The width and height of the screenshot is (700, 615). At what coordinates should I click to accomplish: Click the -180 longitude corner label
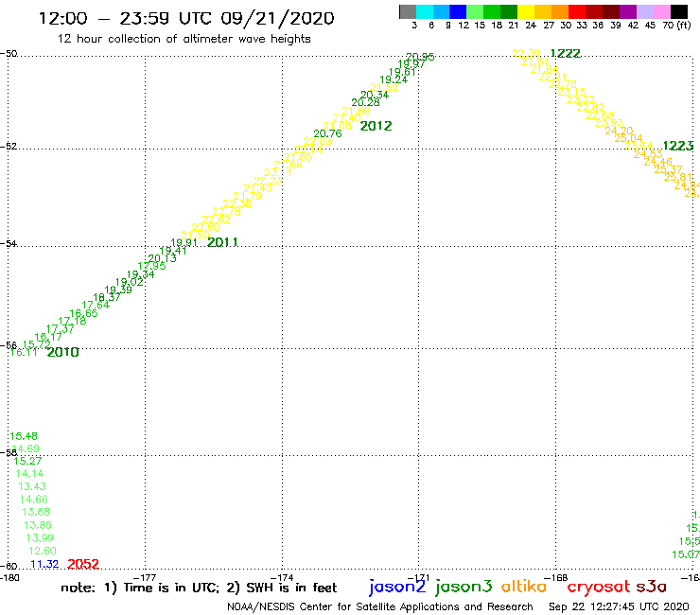click(9, 578)
